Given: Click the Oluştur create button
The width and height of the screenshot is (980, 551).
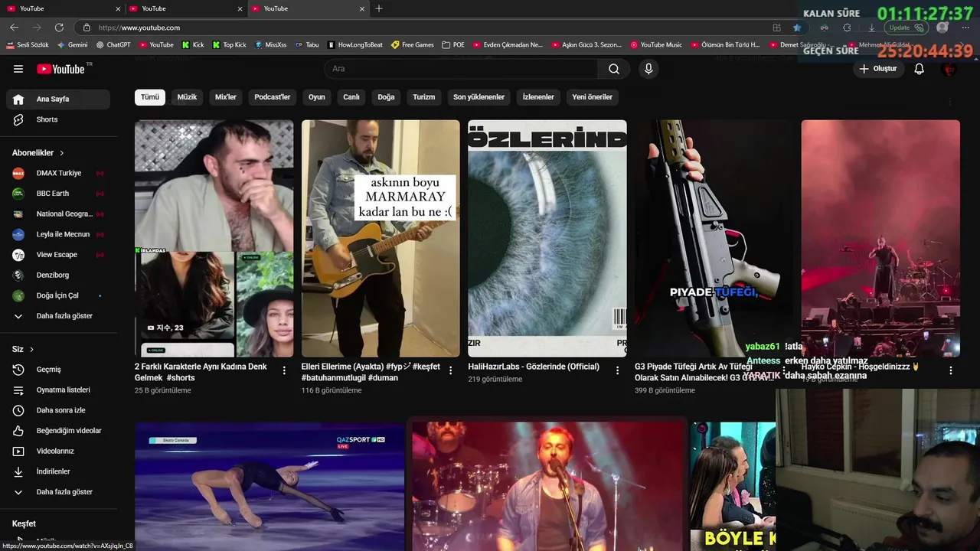Looking at the screenshot, I should tap(877, 69).
